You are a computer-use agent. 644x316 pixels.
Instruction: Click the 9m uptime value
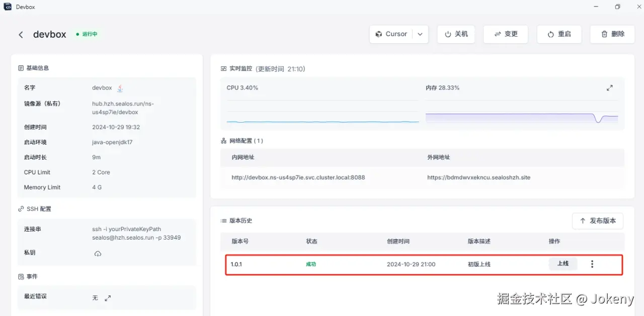96,157
